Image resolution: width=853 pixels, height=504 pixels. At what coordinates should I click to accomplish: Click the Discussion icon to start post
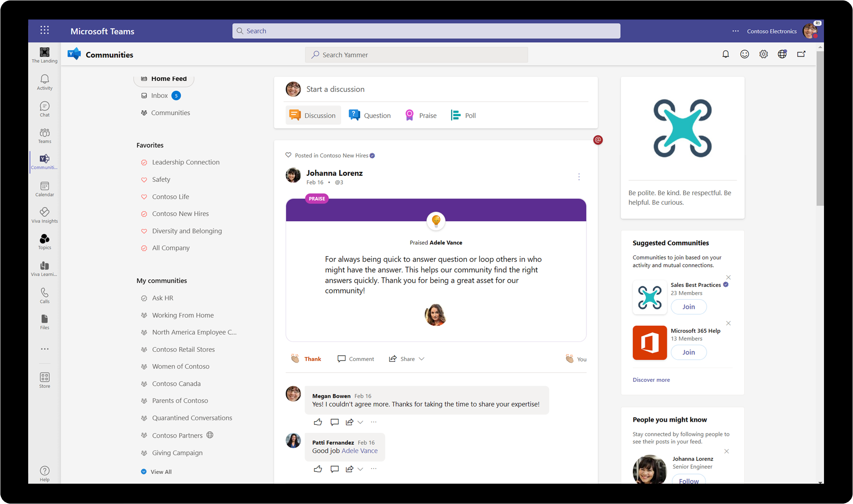(x=312, y=115)
